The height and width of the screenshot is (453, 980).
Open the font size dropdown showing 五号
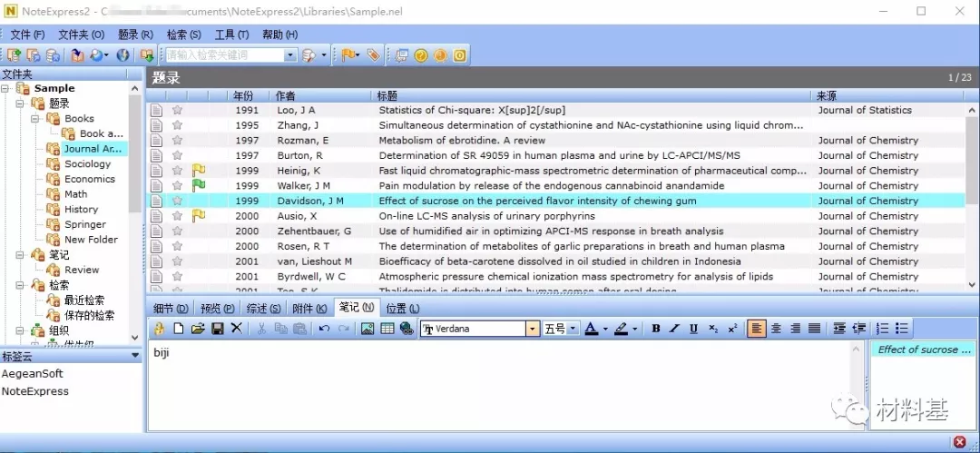(x=573, y=329)
